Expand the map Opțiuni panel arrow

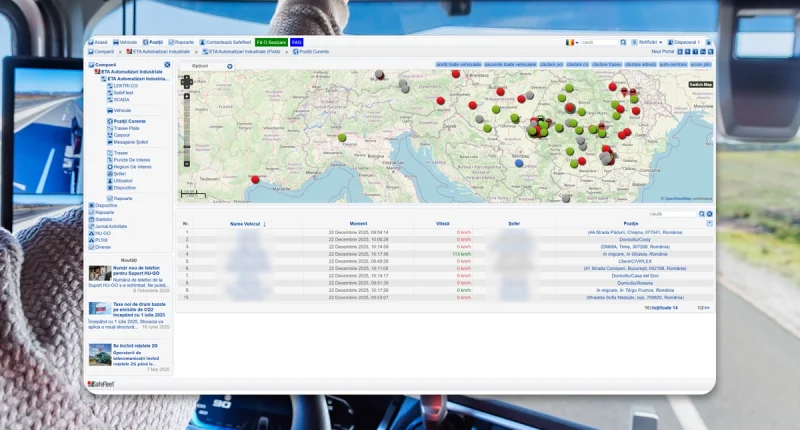coord(229,66)
